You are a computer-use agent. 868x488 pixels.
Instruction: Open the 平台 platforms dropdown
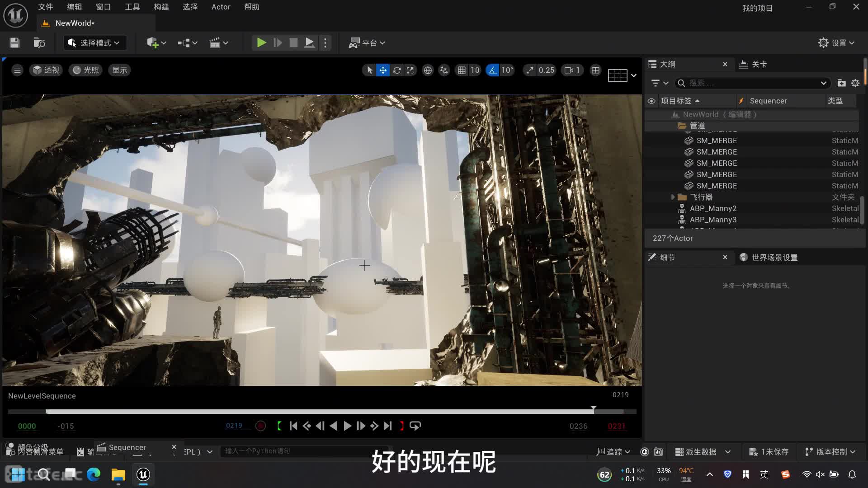[x=367, y=43]
